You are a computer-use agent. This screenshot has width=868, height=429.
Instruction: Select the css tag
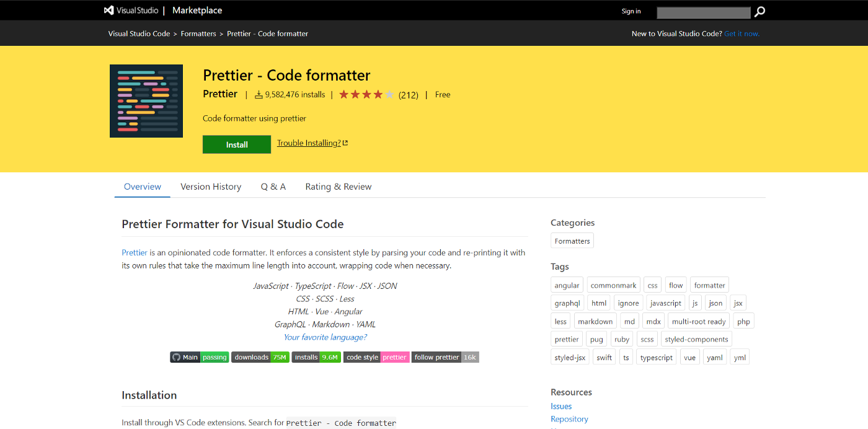(x=653, y=285)
